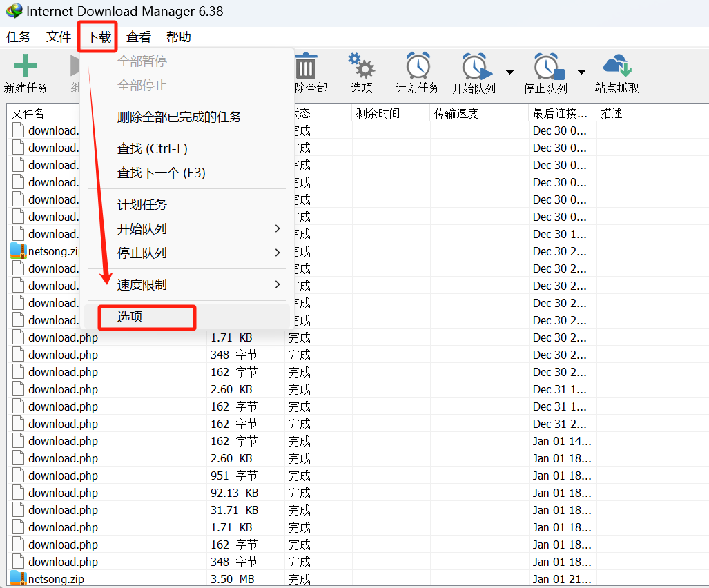Expand the 速度限制 submenu entry
This screenshot has width=709, height=588.
[278, 284]
